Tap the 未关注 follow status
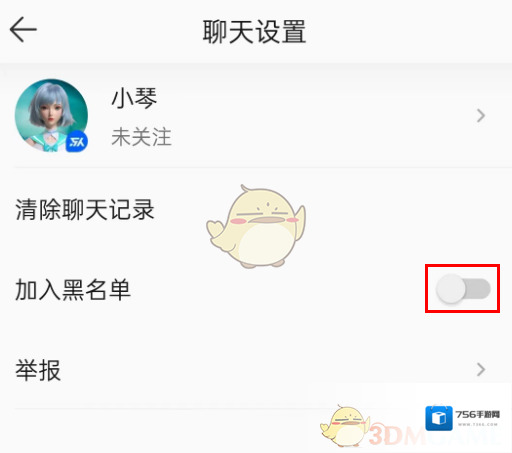Viewport: 512px width, 453px height. [141, 137]
